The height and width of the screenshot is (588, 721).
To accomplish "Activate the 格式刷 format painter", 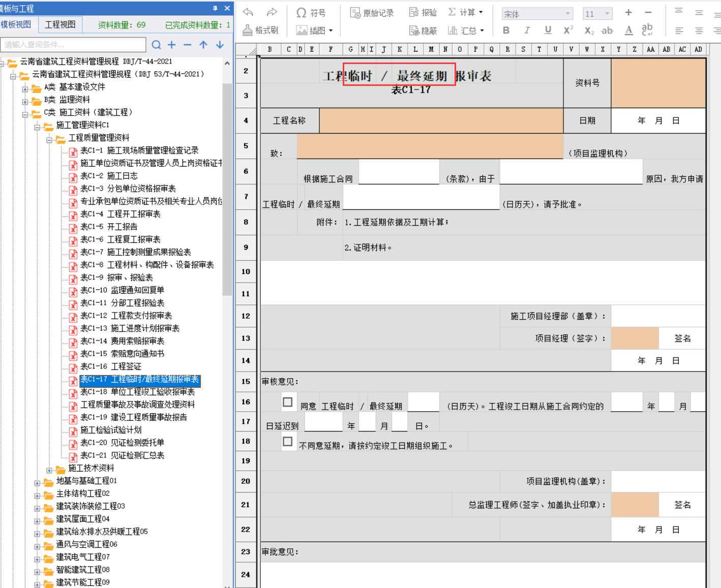I will pyautogui.click(x=260, y=30).
